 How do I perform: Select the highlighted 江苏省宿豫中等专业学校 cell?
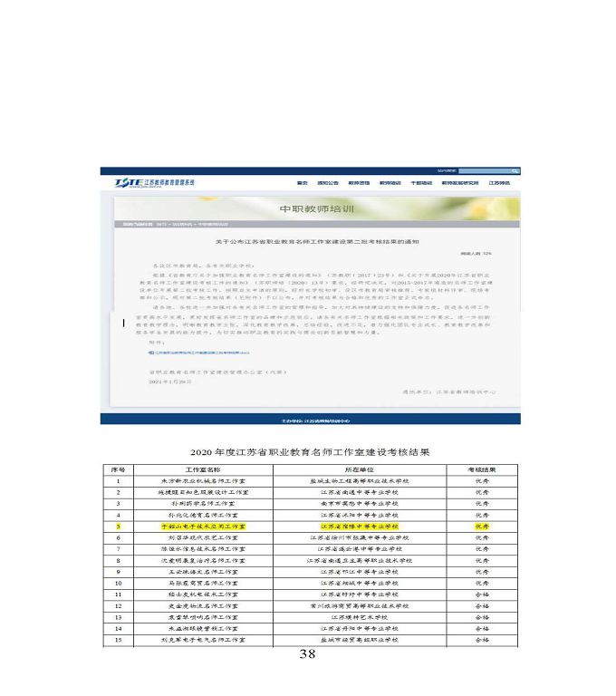(x=360, y=527)
